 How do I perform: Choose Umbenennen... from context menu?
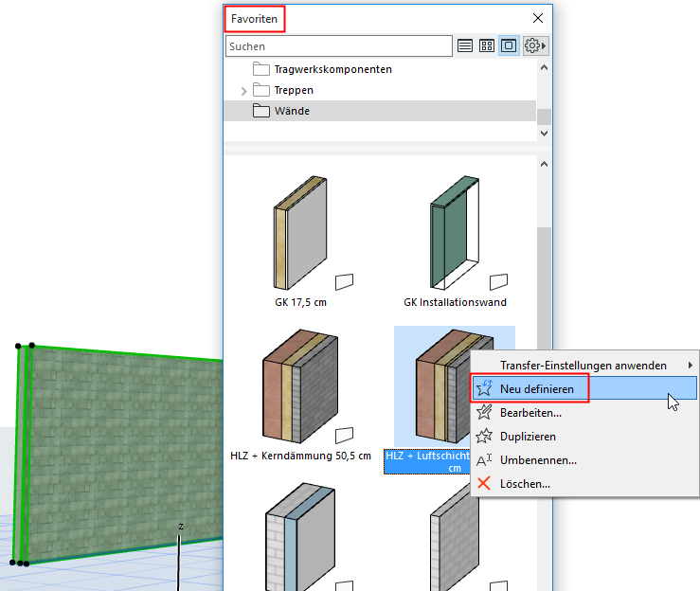click(x=585, y=460)
